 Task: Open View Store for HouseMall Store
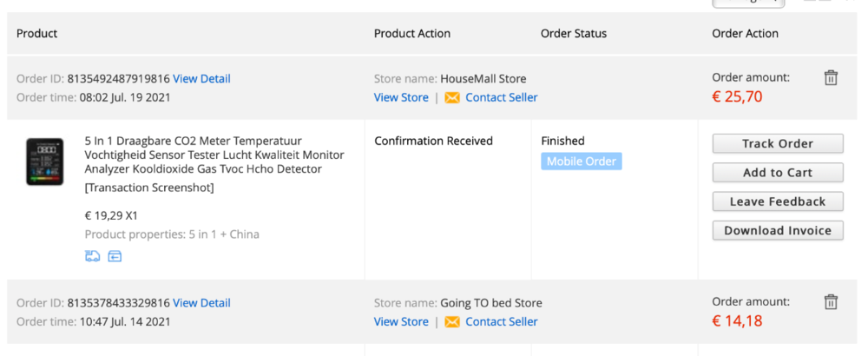pyautogui.click(x=401, y=97)
